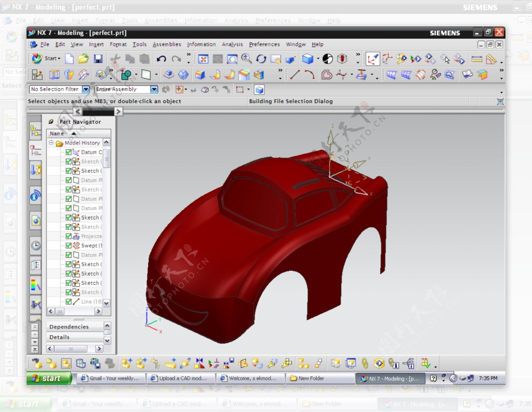
Task: Select the Extrude icon
Action: click(x=55, y=75)
